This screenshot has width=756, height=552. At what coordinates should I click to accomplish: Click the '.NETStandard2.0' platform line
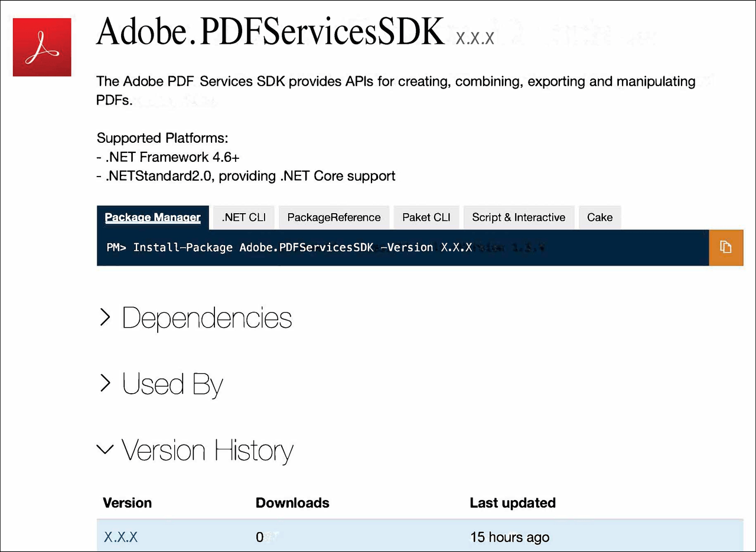pyautogui.click(x=246, y=176)
